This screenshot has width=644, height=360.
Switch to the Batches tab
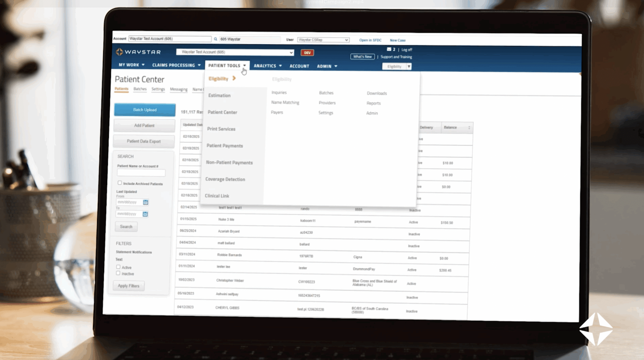point(140,89)
